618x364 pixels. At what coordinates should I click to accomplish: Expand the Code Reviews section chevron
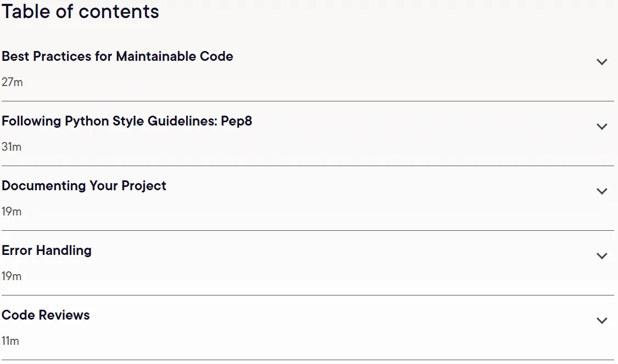602,320
